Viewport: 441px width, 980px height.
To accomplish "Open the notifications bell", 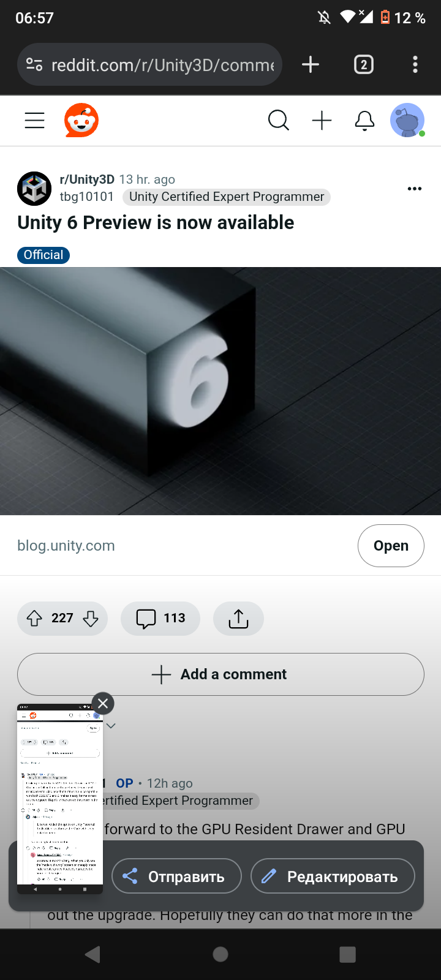I will (x=364, y=121).
